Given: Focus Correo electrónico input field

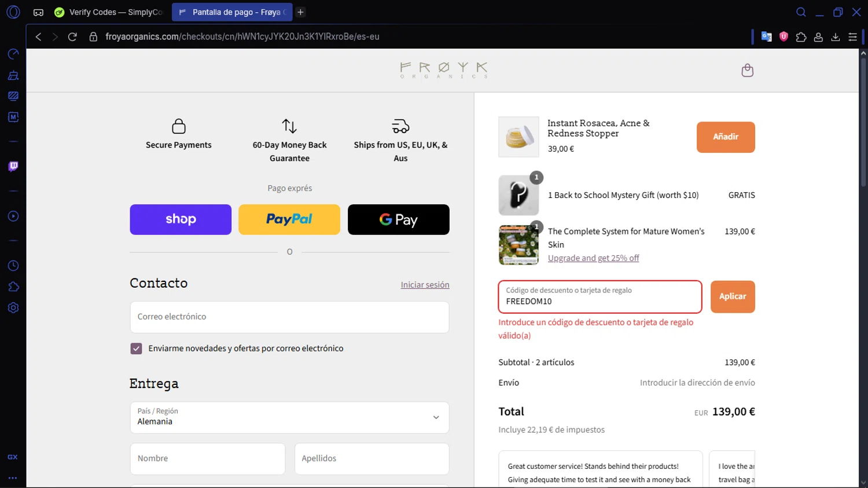Looking at the screenshot, I should [x=289, y=317].
